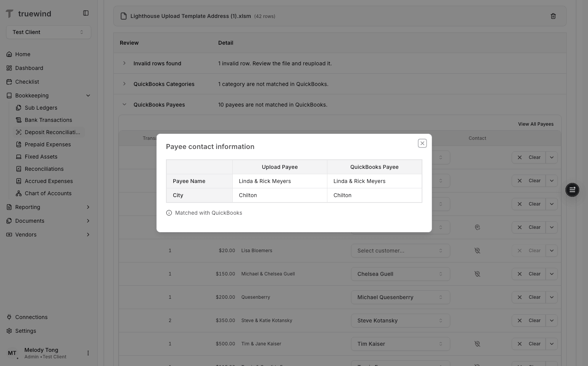
Task: Click the info icon next to Matched with QuickBooks
Action: pyautogui.click(x=169, y=213)
